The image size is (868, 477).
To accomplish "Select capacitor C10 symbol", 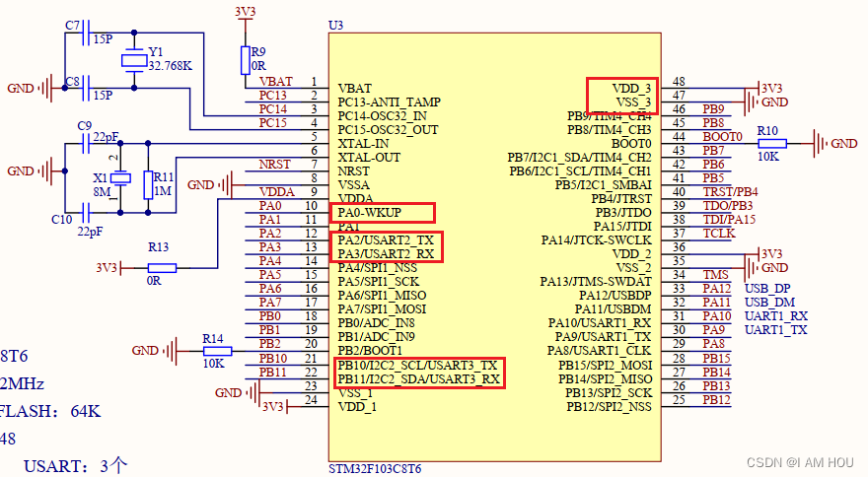I will pyautogui.click(x=86, y=213).
